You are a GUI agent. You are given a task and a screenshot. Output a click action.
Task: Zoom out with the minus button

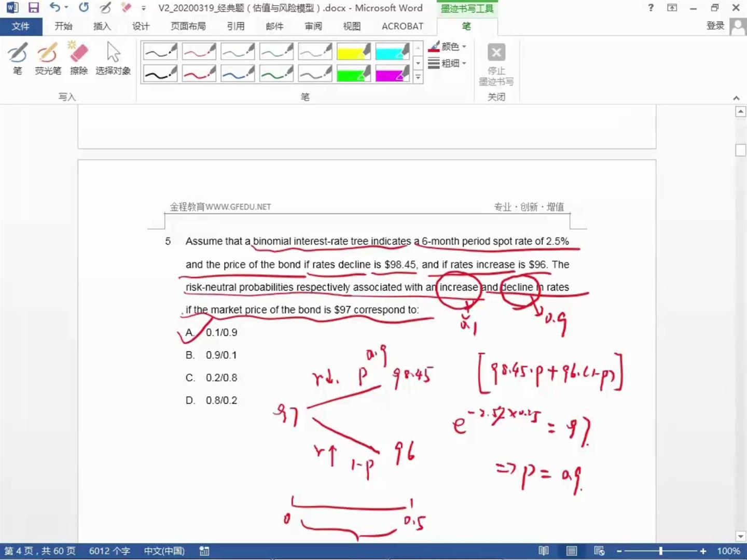(x=619, y=551)
